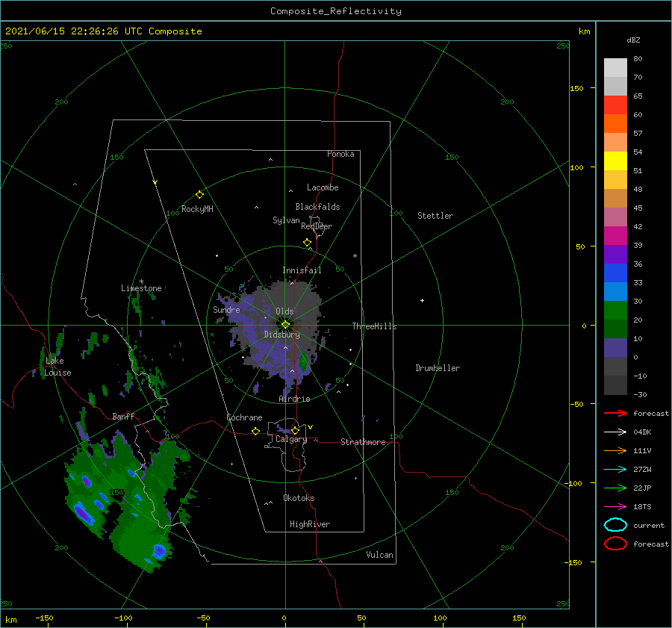Click the Airdrie city label
Image resolution: width=672 pixels, height=628 pixels.
(x=294, y=399)
